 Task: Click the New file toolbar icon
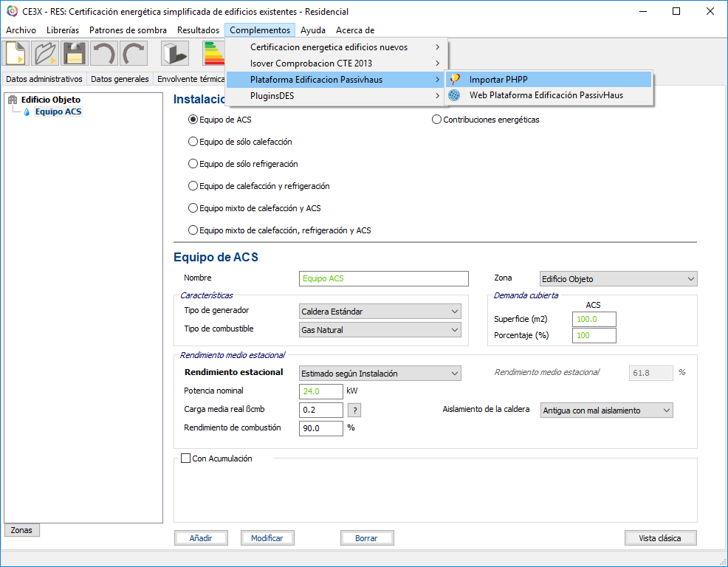point(16,54)
